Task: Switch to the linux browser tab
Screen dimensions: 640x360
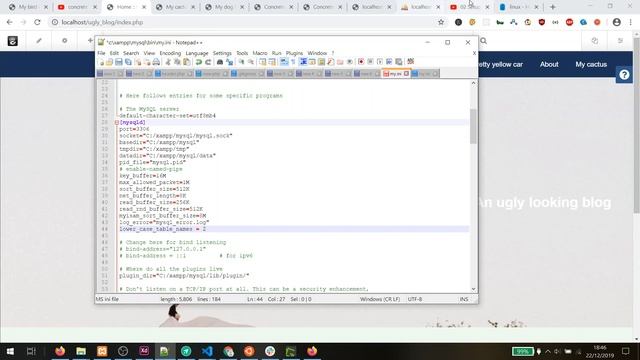Action: coord(519,7)
